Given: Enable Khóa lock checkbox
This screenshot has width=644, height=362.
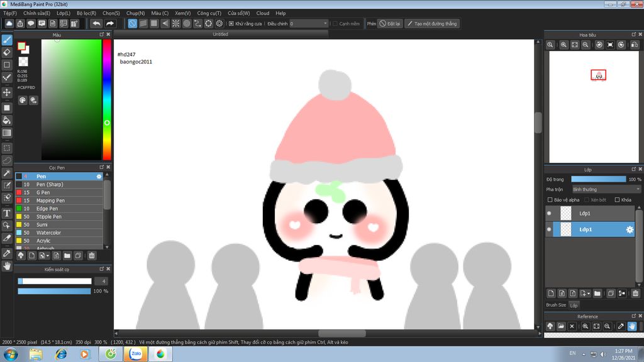Looking at the screenshot, I should click(617, 200).
